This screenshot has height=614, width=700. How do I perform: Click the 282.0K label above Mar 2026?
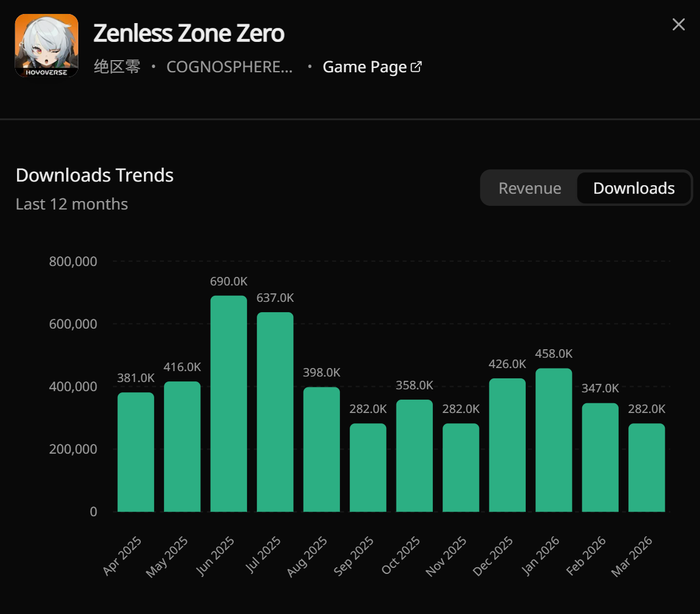pos(647,409)
